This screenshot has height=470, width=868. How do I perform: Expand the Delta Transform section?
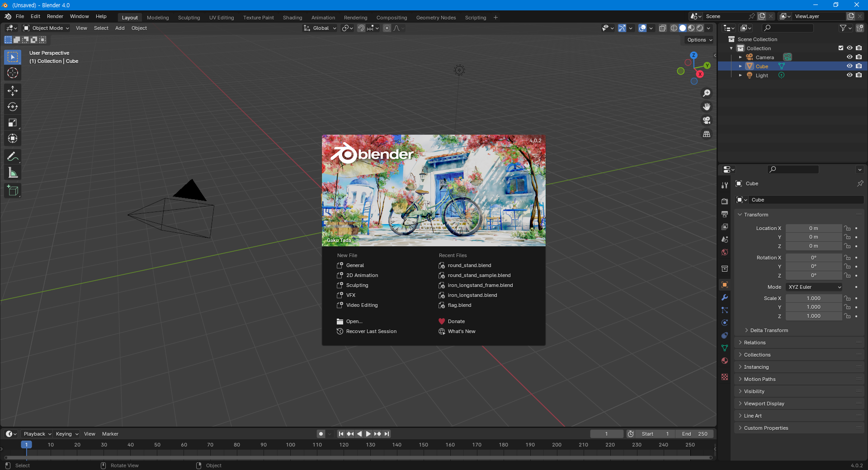[769, 330]
